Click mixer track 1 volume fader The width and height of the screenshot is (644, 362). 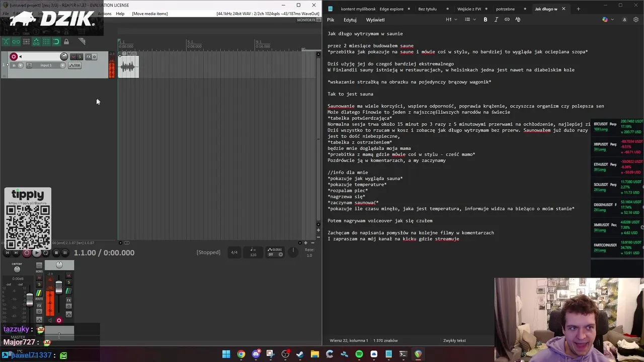(x=59, y=287)
